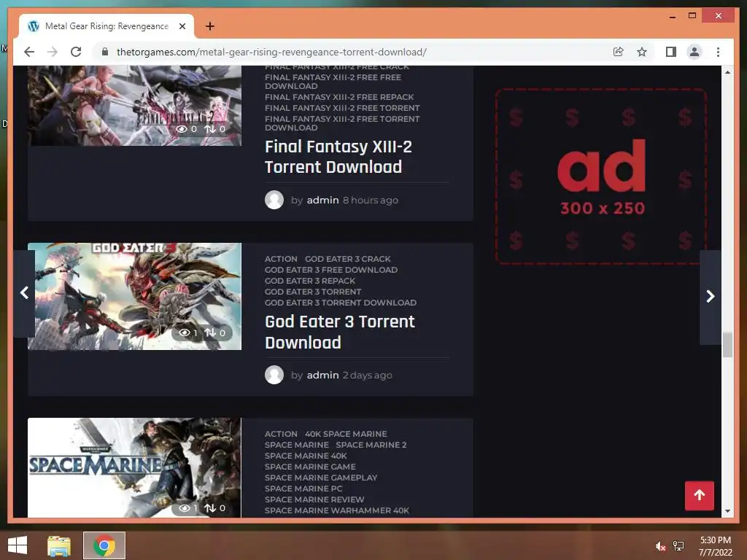Click the scrollbar up arrow
747x560 pixels.
727,72
